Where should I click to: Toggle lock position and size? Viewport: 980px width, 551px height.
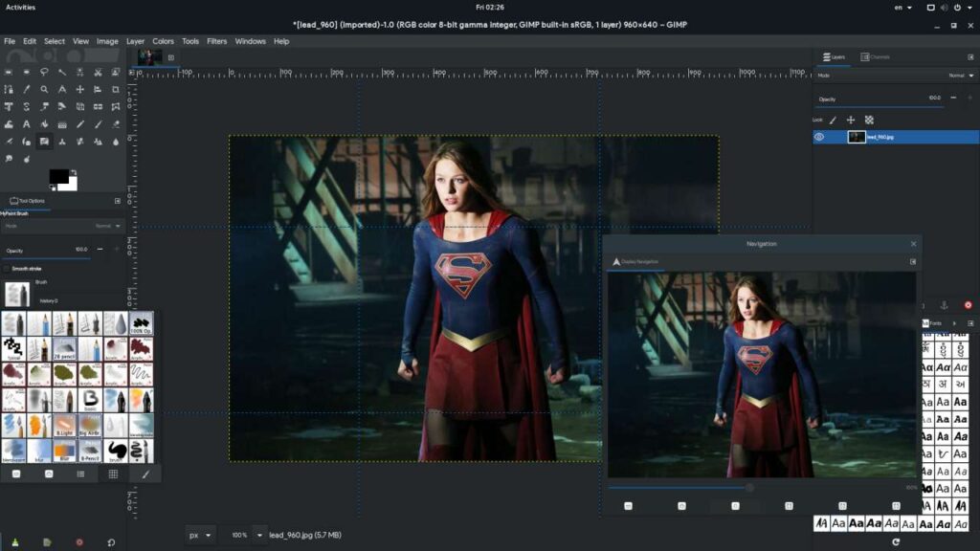[x=851, y=120]
